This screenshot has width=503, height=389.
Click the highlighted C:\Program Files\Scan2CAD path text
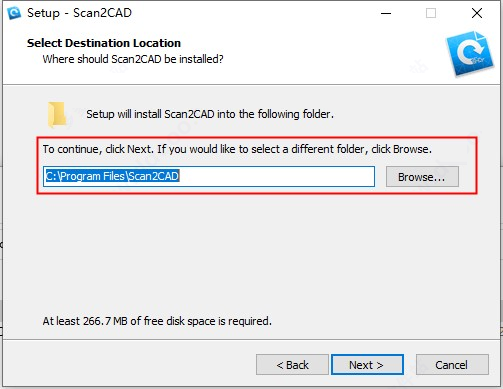(x=112, y=176)
